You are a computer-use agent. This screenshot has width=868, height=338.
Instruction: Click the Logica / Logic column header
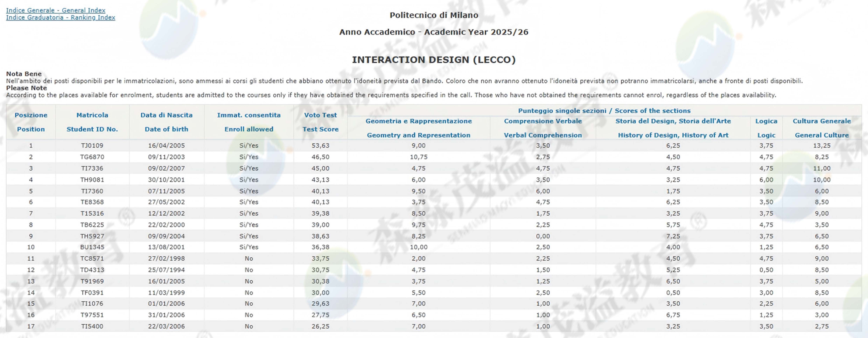(x=766, y=128)
